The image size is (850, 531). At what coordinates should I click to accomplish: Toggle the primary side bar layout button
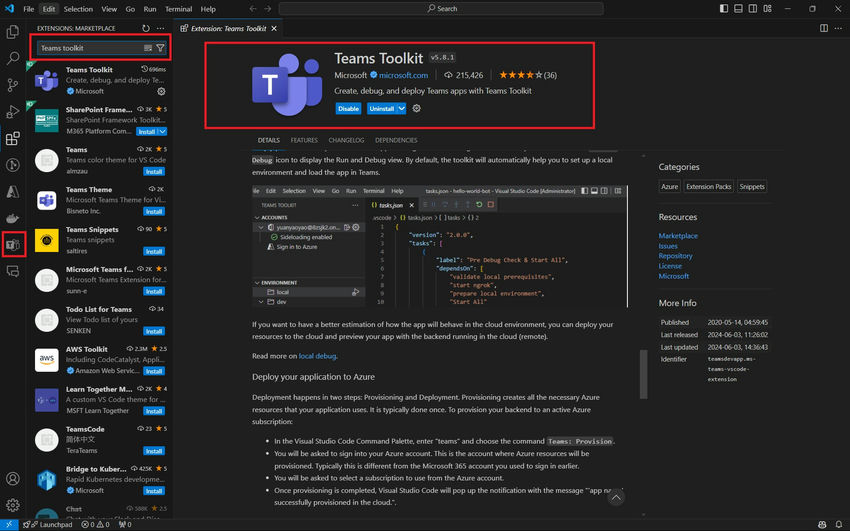[x=724, y=9]
